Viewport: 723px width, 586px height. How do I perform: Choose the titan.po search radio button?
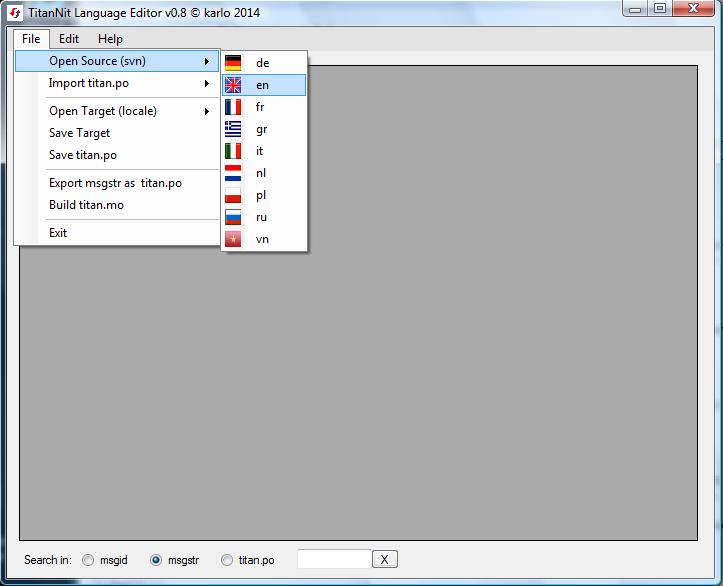click(227, 560)
